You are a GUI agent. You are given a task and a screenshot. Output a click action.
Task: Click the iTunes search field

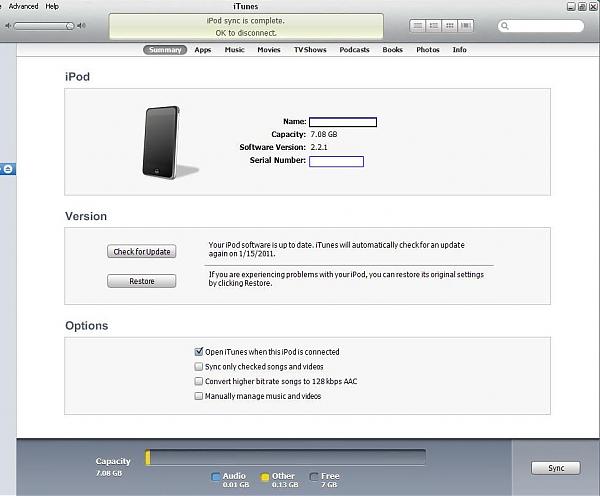(x=541, y=26)
